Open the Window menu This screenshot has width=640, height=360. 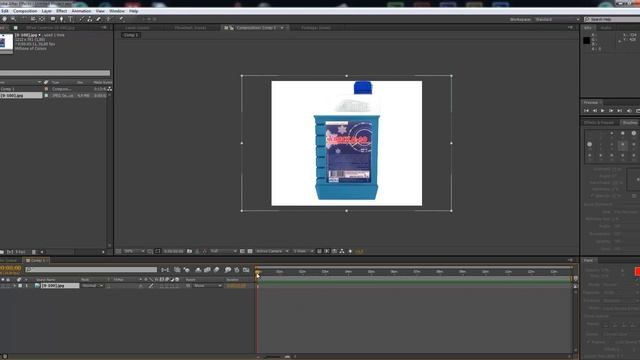tap(117, 11)
